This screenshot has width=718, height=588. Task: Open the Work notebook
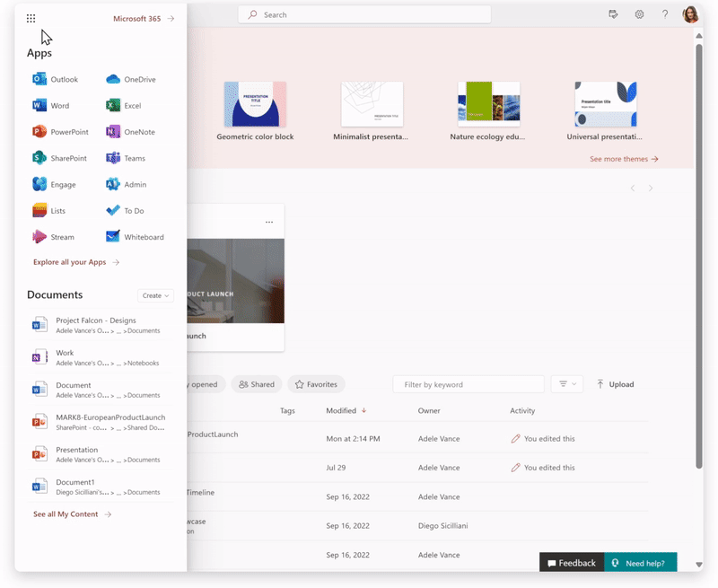point(101,357)
